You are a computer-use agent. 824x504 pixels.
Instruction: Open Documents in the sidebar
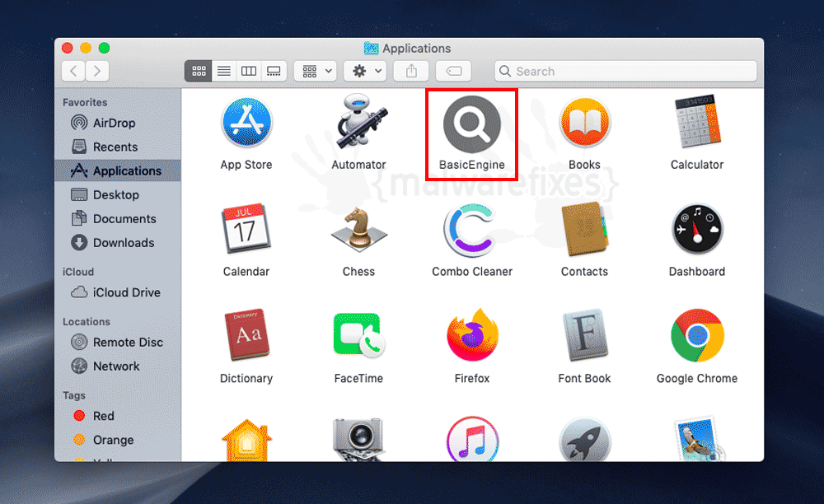point(118,219)
